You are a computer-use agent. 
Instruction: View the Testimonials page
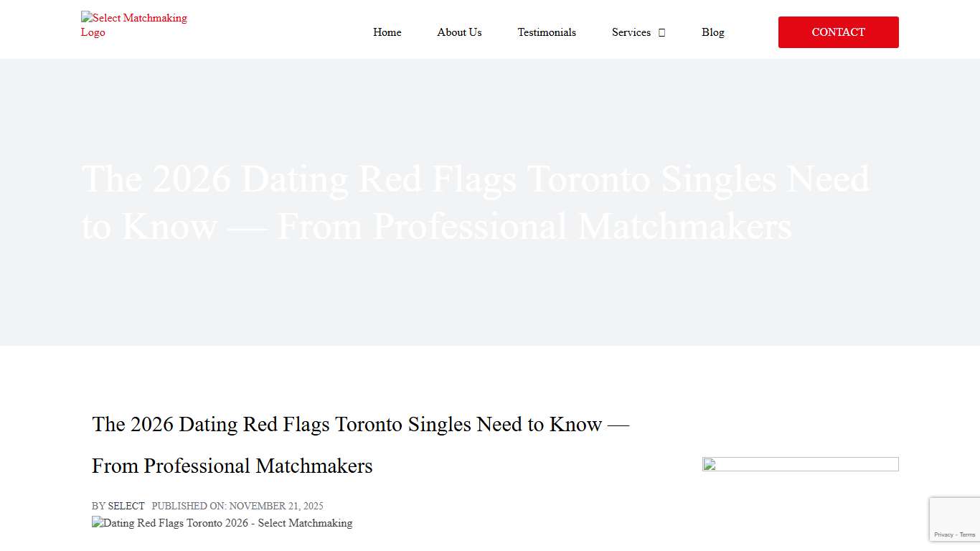[x=547, y=32]
